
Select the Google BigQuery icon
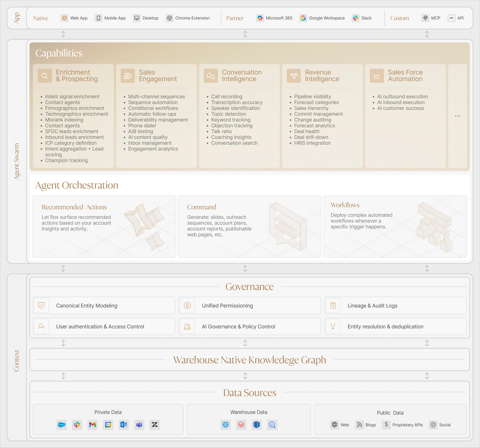pos(272,425)
